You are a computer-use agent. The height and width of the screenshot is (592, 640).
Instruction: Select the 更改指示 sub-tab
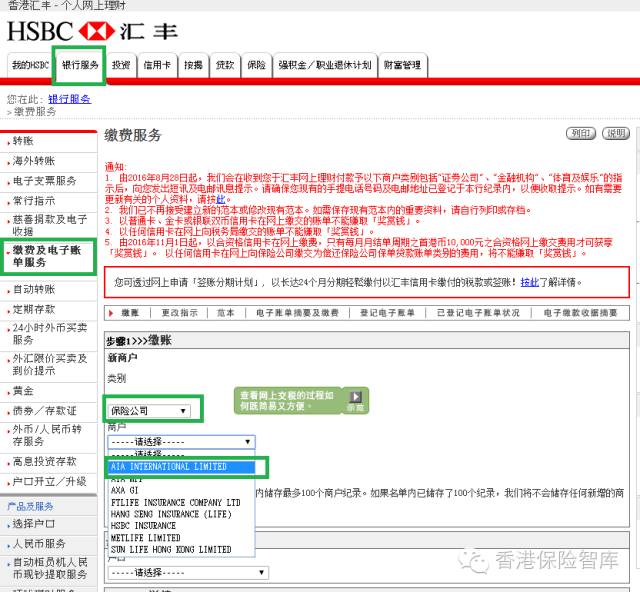point(179,313)
